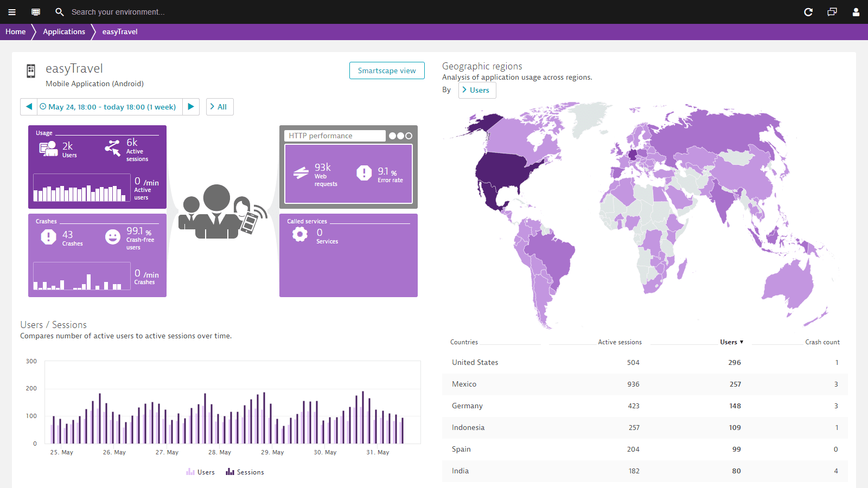Click the search magnifier icon
Screen dimensions: 868x488
[x=60, y=12]
